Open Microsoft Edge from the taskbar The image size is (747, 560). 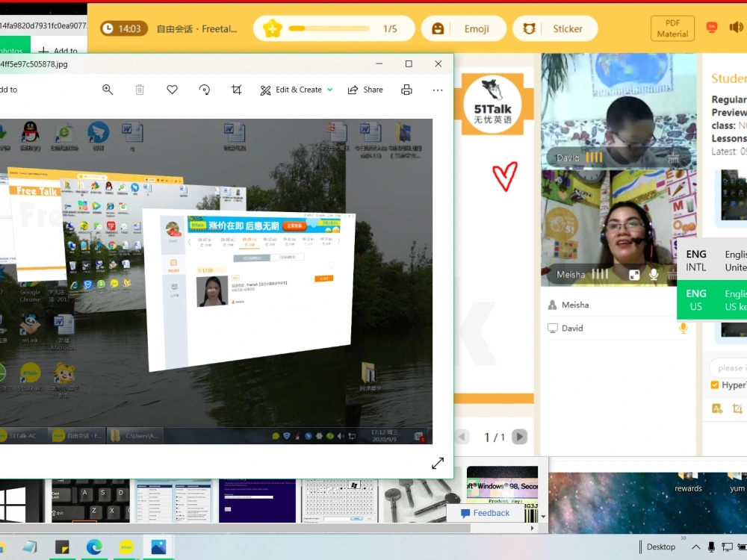(x=94, y=547)
